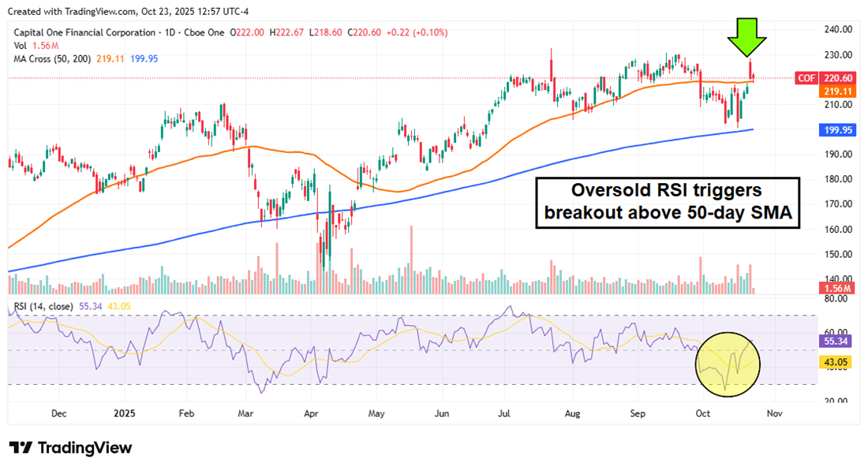The height and width of the screenshot is (471, 868).
Task: Click the red 1.56M volume axis label
Action: (837, 288)
